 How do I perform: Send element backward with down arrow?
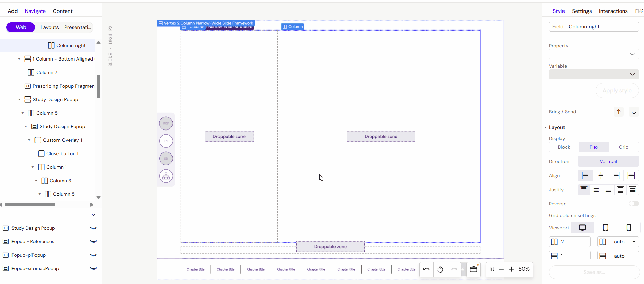634,112
